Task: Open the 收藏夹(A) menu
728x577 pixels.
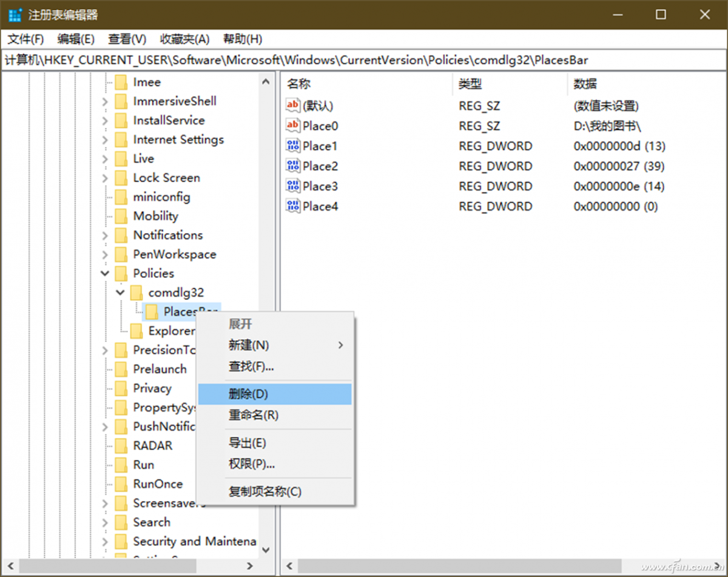Action: [184, 39]
